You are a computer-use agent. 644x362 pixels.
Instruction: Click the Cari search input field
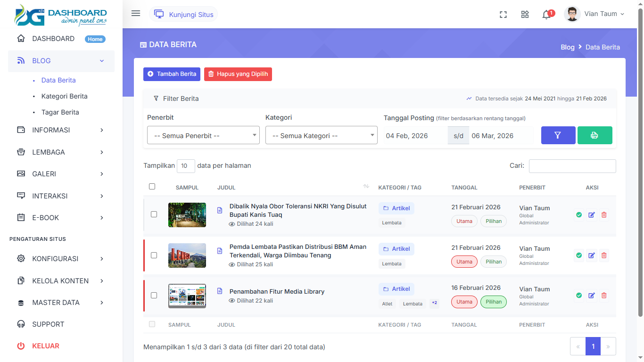(x=572, y=166)
